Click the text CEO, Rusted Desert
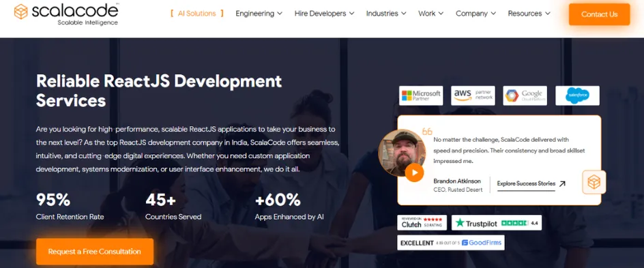This screenshot has width=644, height=268. (x=458, y=190)
